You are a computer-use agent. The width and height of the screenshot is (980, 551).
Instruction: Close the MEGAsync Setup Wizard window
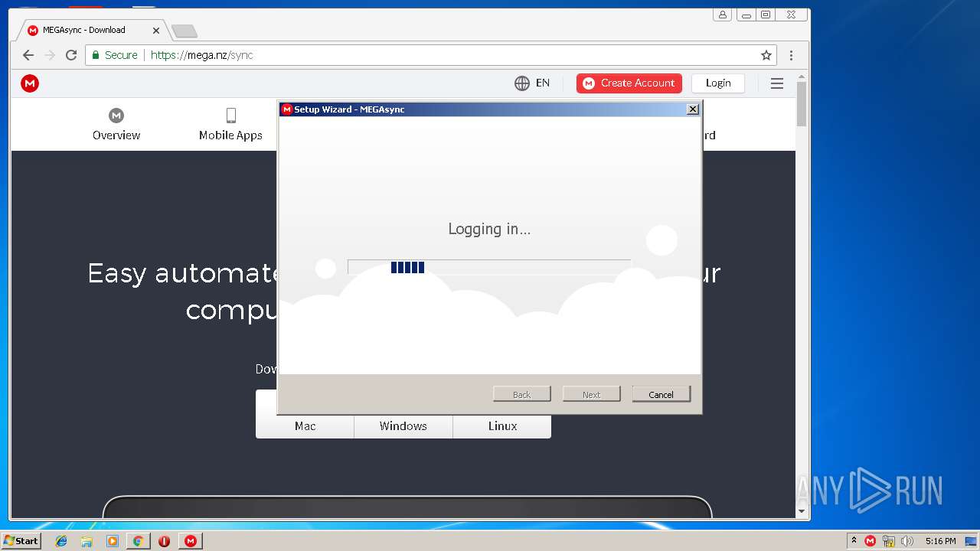pos(693,109)
